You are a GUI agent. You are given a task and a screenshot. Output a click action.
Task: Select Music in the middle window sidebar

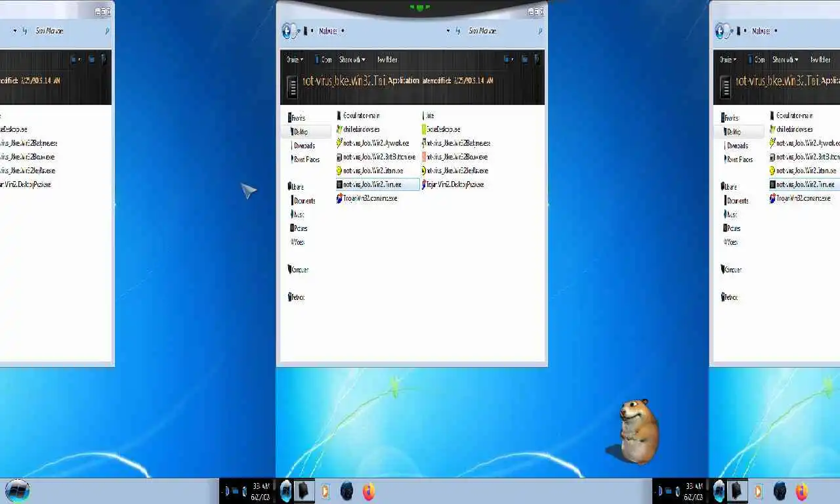(x=298, y=215)
